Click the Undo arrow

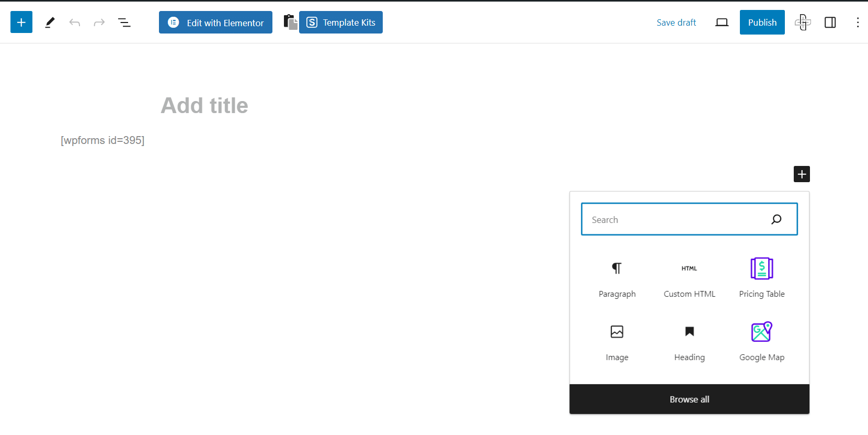[x=75, y=23]
